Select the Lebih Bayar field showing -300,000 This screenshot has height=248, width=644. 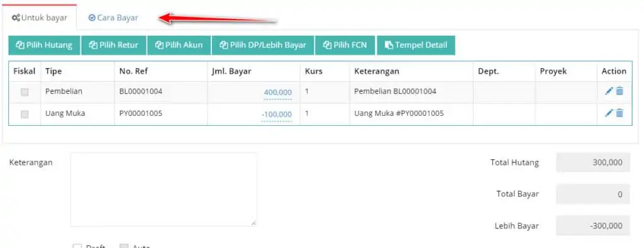(x=592, y=226)
